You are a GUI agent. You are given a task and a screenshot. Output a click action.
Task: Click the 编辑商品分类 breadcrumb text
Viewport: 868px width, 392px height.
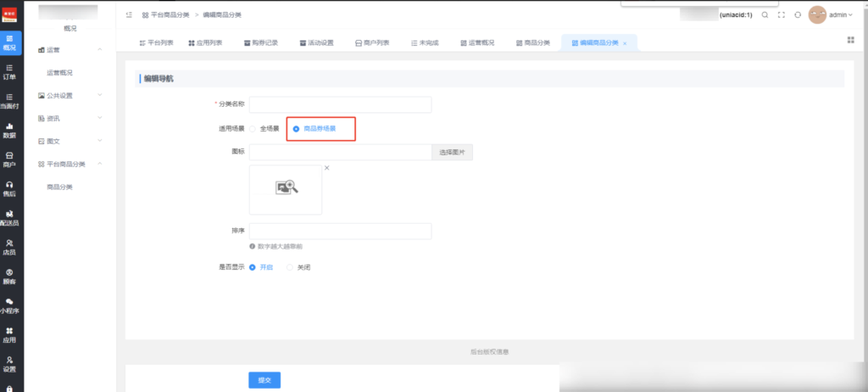[222, 15]
